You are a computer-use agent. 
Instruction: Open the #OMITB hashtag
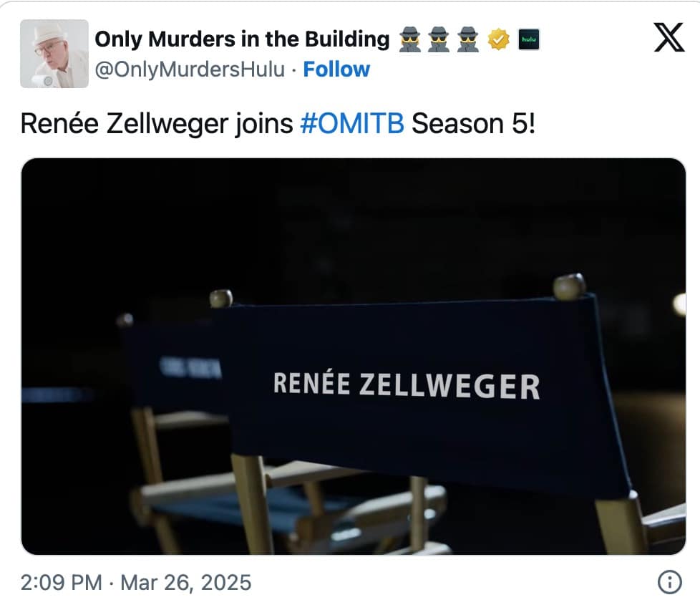352,123
